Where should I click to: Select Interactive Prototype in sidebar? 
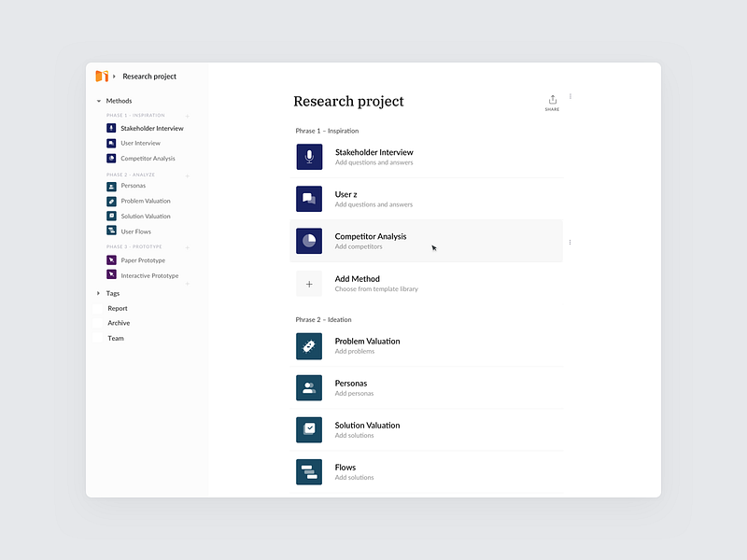(x=149, y=275)
